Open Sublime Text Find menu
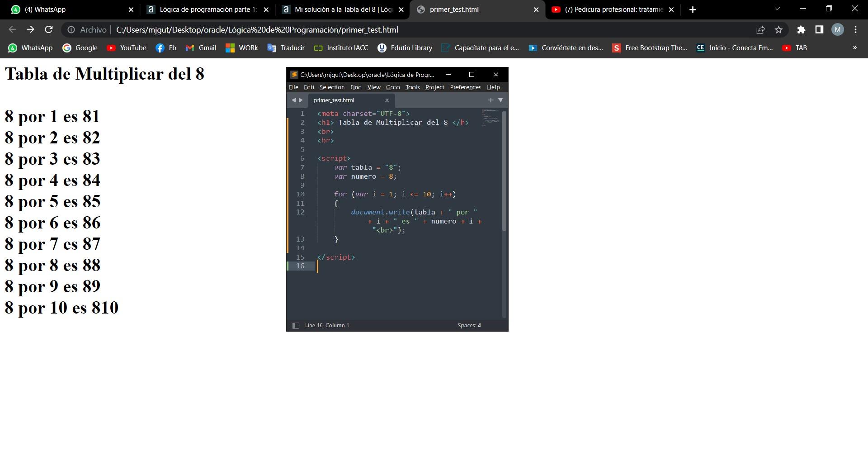 356,87
